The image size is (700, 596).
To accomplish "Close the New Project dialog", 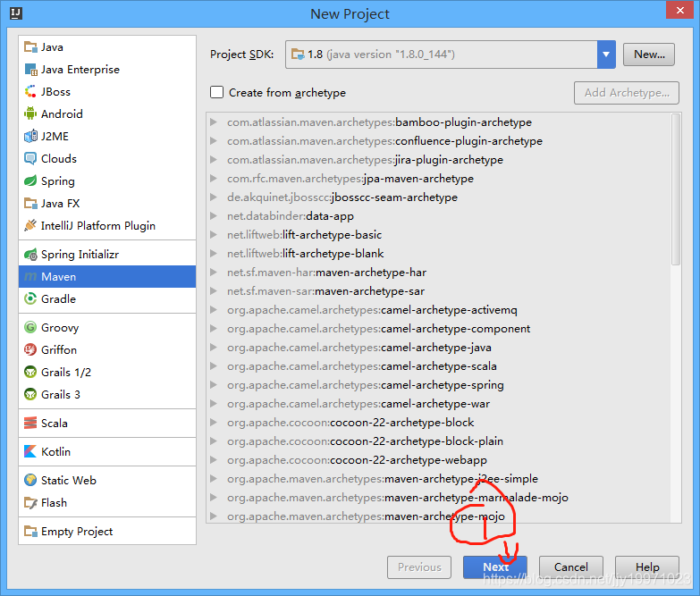I will click(679, 10).
